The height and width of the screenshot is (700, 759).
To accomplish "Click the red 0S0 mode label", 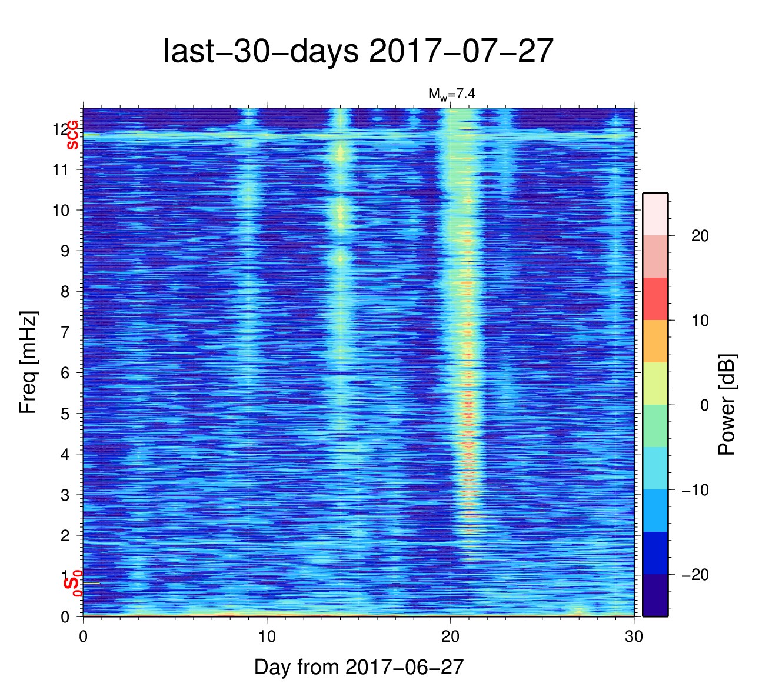I will point(72,584).
